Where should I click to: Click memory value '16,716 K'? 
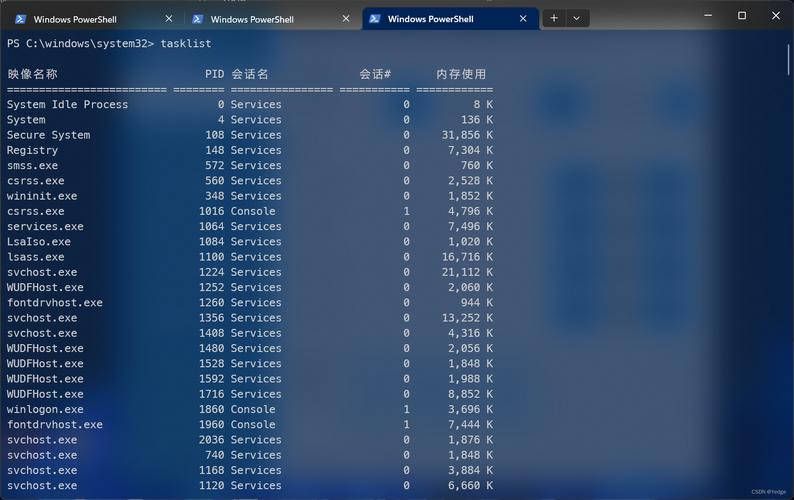point(467,257)
